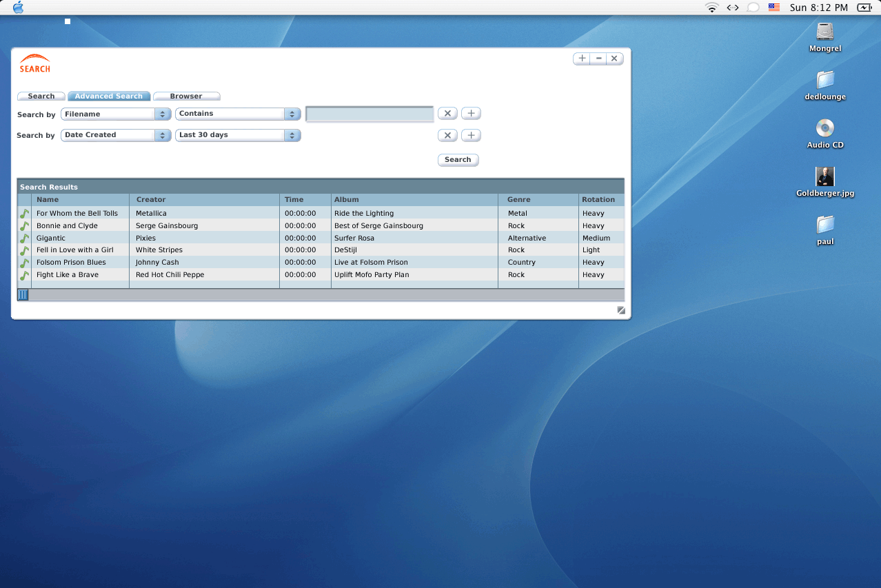Click the music note icon for Gigantic
Image resolution: width=881 pixels, height=588 pixels.
[24, 239]
